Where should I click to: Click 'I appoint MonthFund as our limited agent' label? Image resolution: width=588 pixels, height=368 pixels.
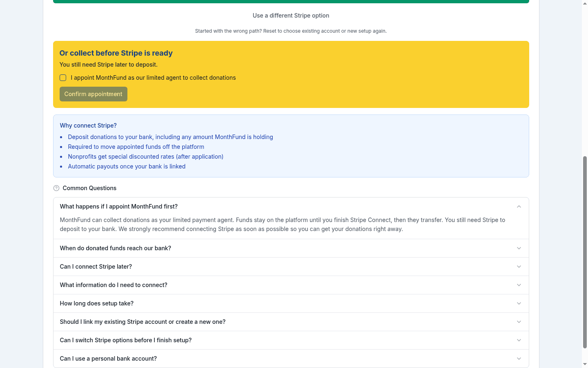(153, 78)
